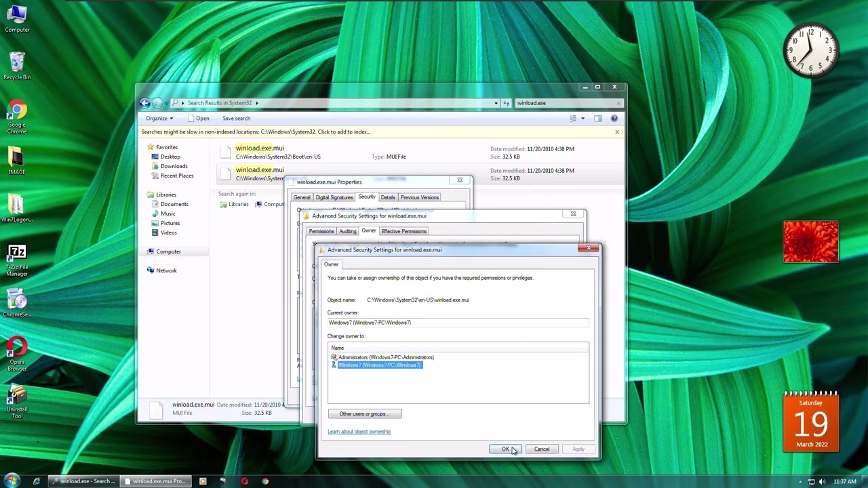This screenshot has width=868, height=488.
Task: Toggle the preview pane icon in Explorer
Action: point(598,119)
